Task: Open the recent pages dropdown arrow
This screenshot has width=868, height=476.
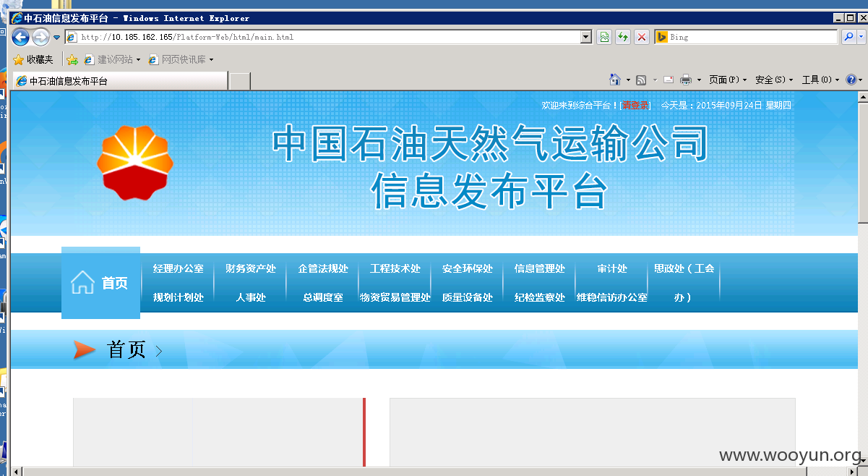Action: [56, 38]
